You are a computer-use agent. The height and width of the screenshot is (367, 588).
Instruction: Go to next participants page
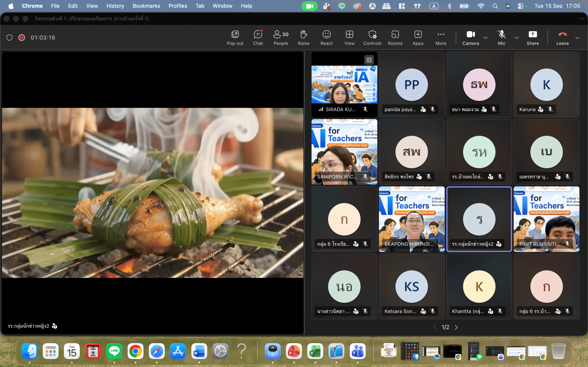[456, 327]
